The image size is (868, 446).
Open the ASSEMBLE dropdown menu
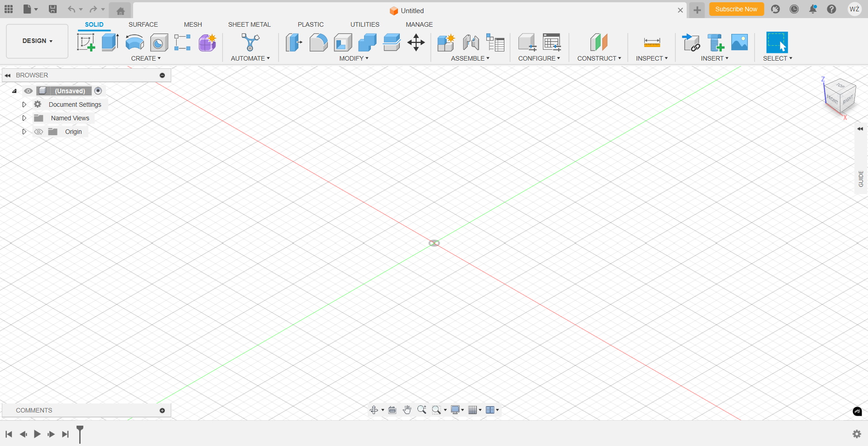[x=470, y=58]
